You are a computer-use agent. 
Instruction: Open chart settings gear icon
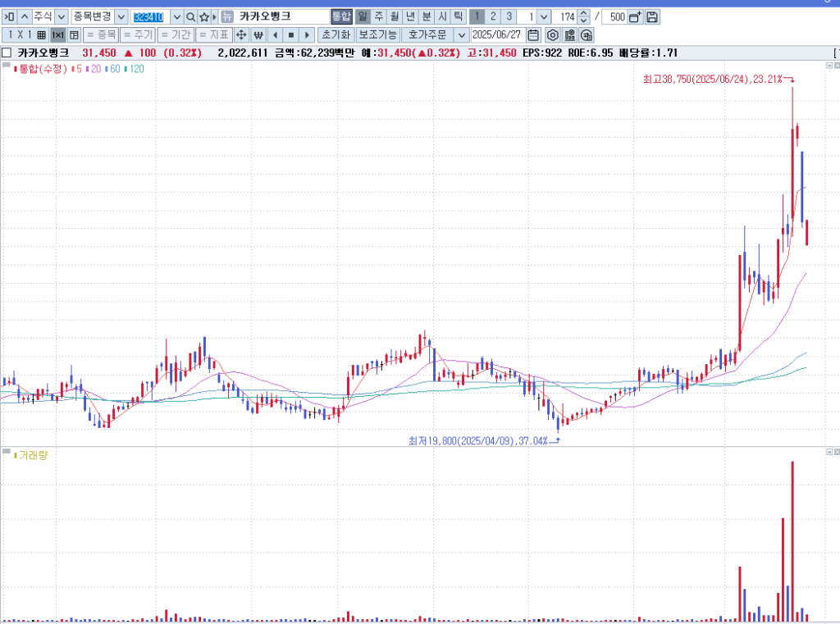553,34
